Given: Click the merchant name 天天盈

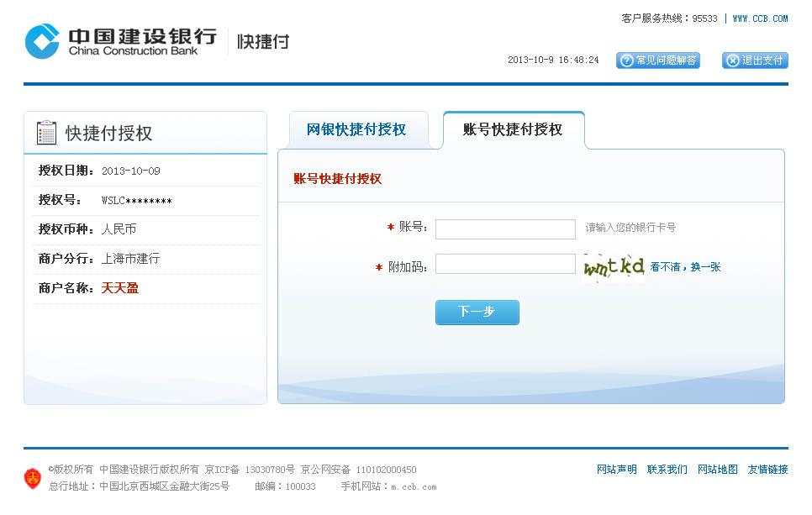Looking at the screenshot, I should tap(120, 287).
